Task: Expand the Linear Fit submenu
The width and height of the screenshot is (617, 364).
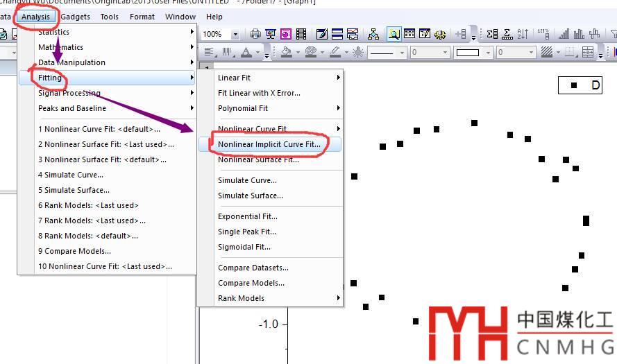Action: 270,78
